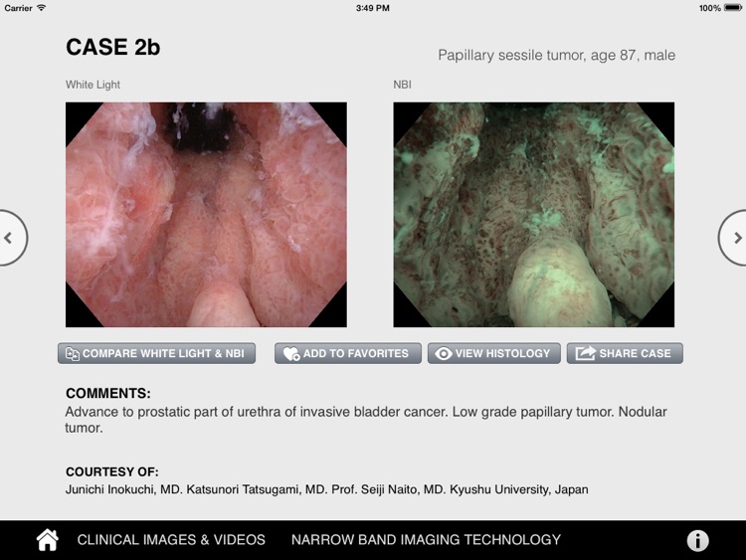Tap the home icon in bottom bar

(x=48, y=540)
